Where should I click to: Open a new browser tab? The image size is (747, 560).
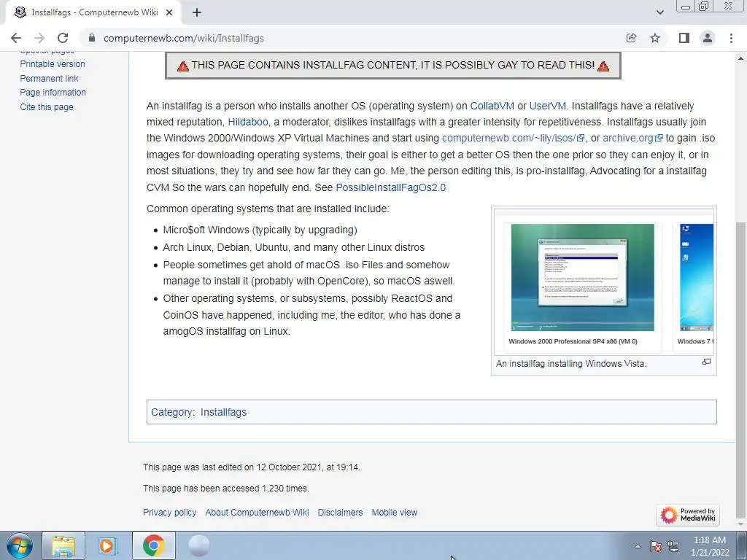tap(197, 13)
